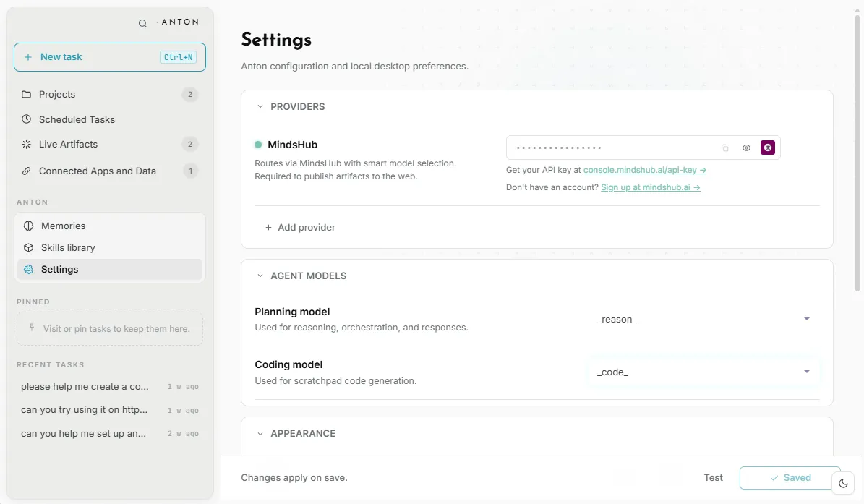The image size is (864, 504).
Task: Select Settings in sidebar
Action: point(110,269)
